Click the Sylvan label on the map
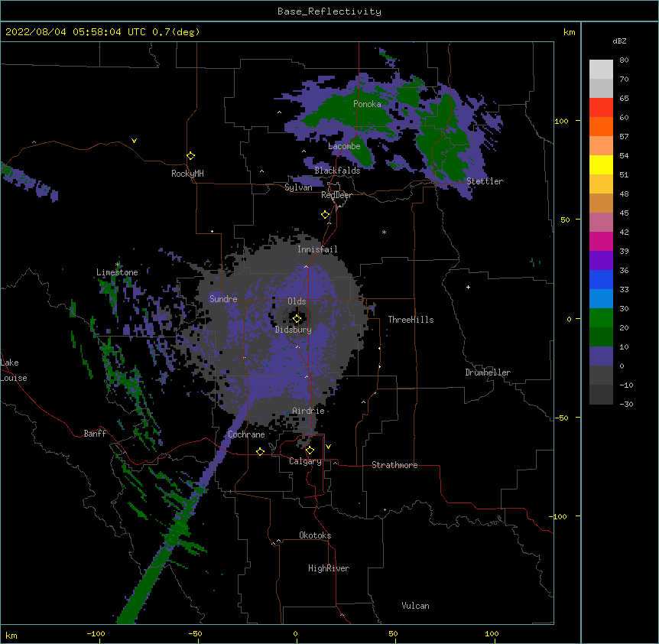Screen dimensions: 659x644 pyautogui.click(x=298, y=187)
